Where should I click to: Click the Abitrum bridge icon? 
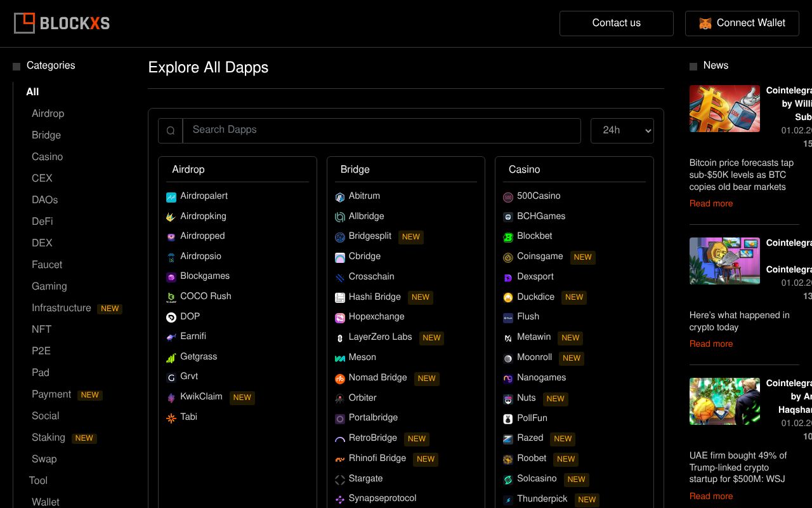tap(339, 197)
